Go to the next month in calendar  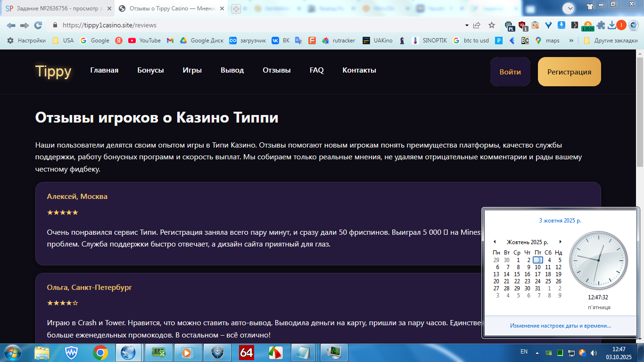[x=560, y=242]
